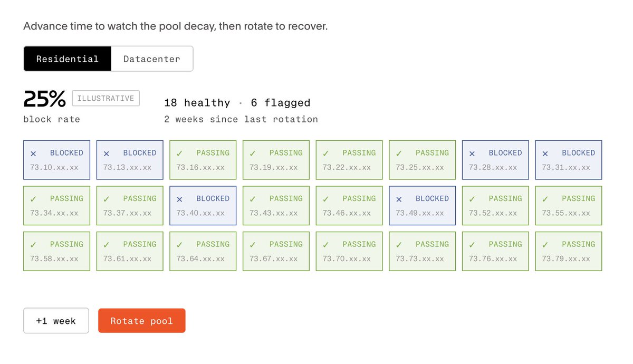This screenshot has height=364, width=633.
Task: Click the X icon on 73.13.xx.xx tile
Action: tap(107, 154)
